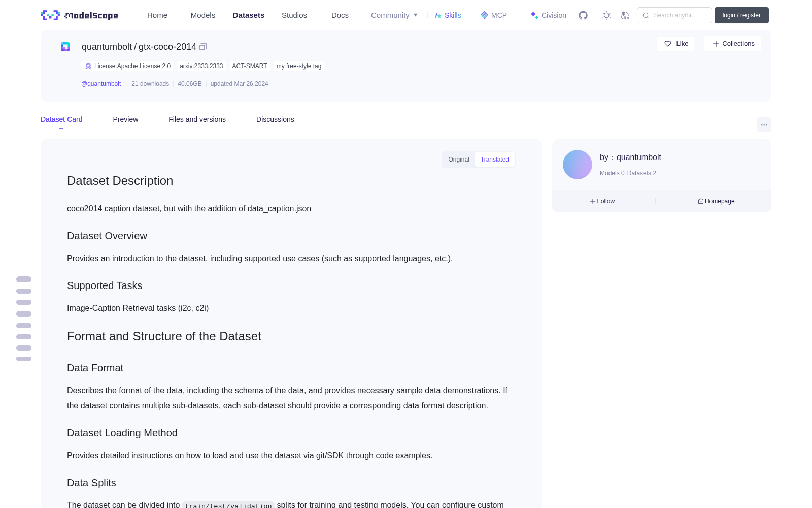This screenshot has height=508, width=812.
Task: Open the three-dots more options menu
Action: (764, 124)
